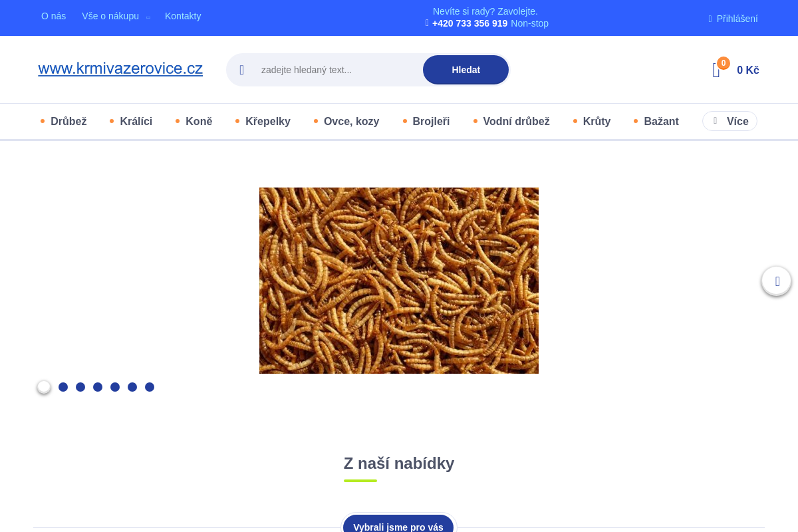Open the Křepelky category
Screen dimensions: 798x532
click(267, 121)
